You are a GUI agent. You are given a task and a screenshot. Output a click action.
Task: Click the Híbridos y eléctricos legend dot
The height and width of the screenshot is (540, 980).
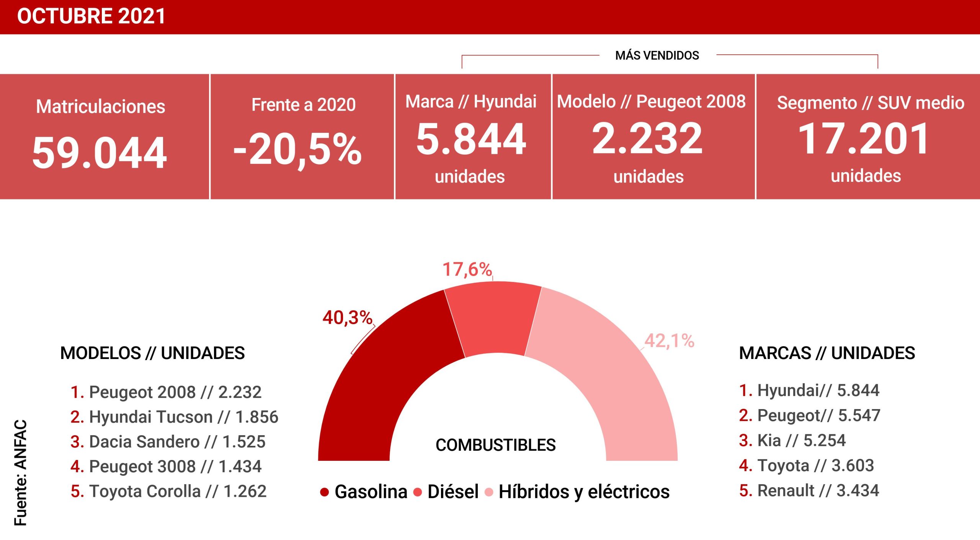[x=489, y=492]
